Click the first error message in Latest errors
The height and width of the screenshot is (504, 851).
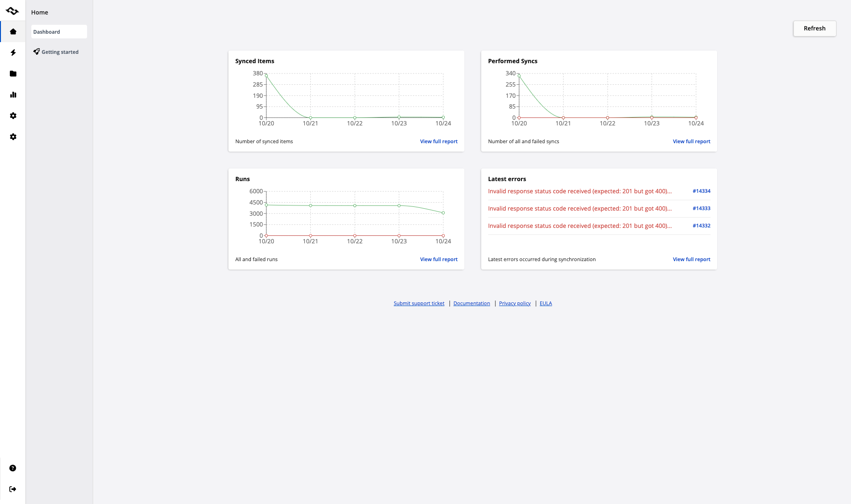tap(580, 191)
